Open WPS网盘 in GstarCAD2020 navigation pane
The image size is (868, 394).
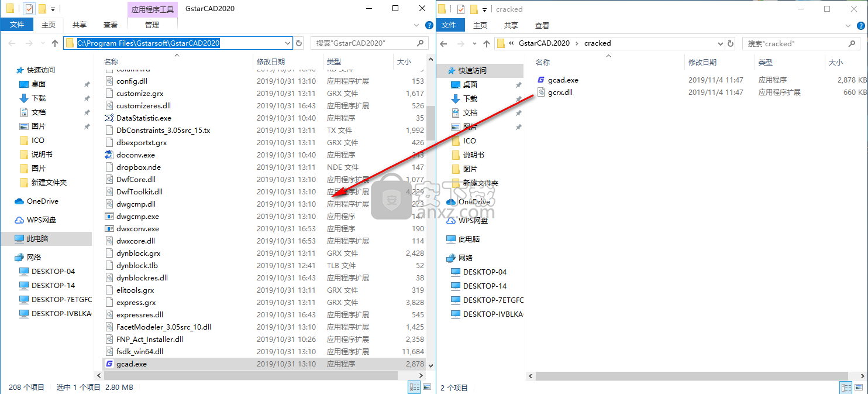[43, 220]
